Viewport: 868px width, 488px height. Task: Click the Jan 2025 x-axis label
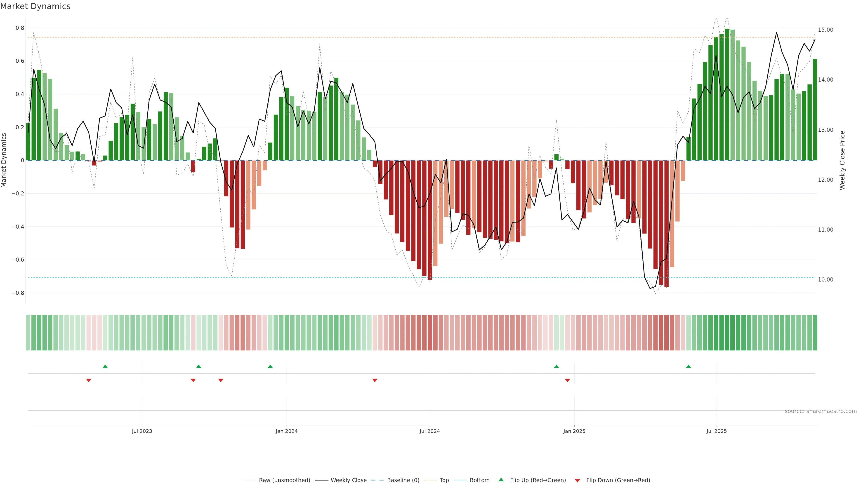point(574,431)
